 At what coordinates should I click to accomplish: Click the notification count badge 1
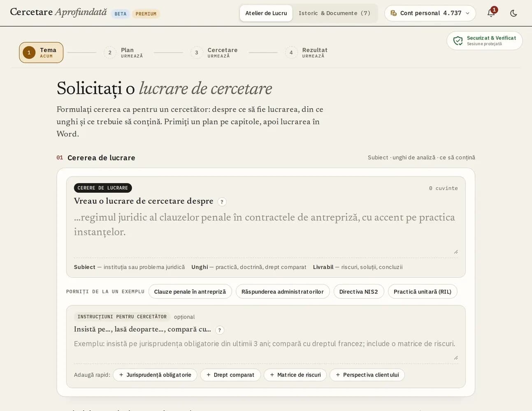[494, 9]
